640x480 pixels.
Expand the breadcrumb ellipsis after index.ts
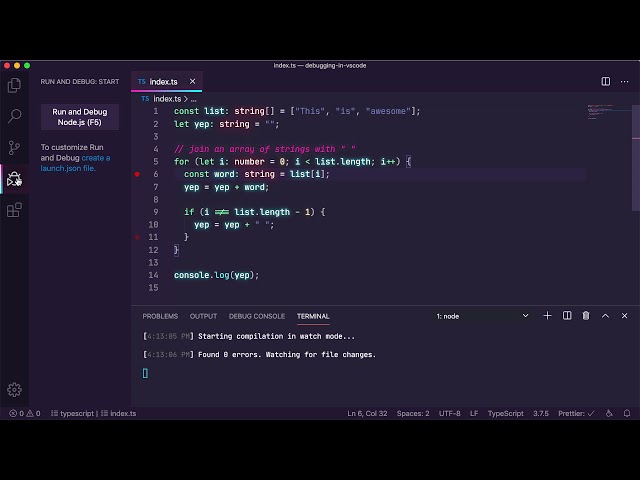[193, 99]
